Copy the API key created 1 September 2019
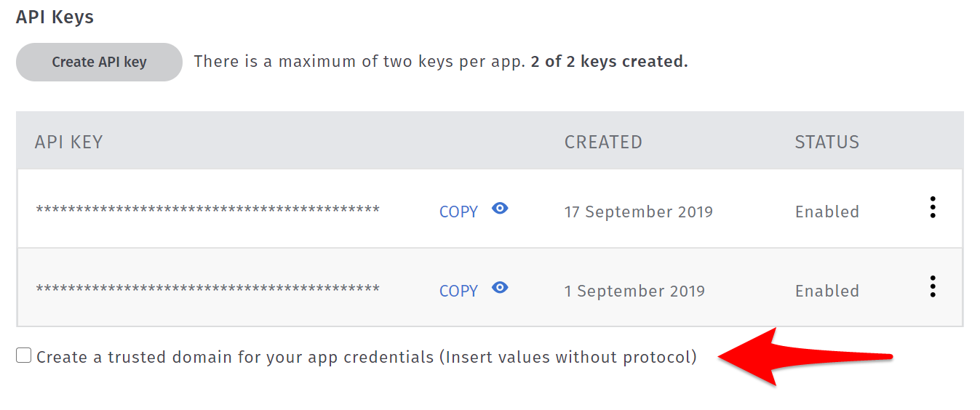Image resolution: width=980 pixels, height=410 pixels. click(x=458, y=292)
